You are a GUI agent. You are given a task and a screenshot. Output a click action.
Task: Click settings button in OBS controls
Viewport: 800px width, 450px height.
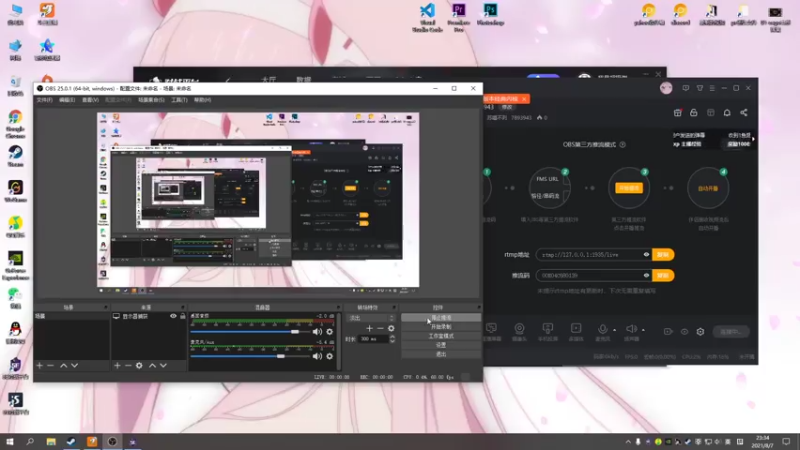coord(441,345)
